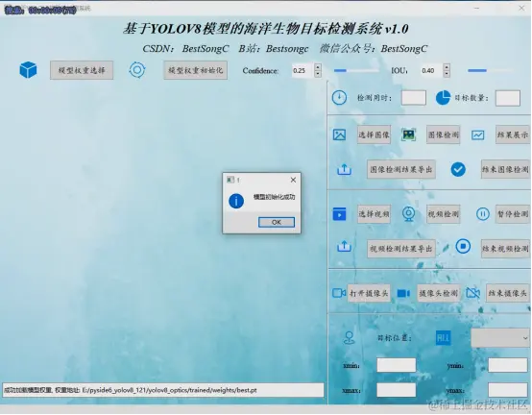Click 图像检测结果导出 button
Viewport: 532px width, 415px height.
pyautogui.click(x=401, y=169)
